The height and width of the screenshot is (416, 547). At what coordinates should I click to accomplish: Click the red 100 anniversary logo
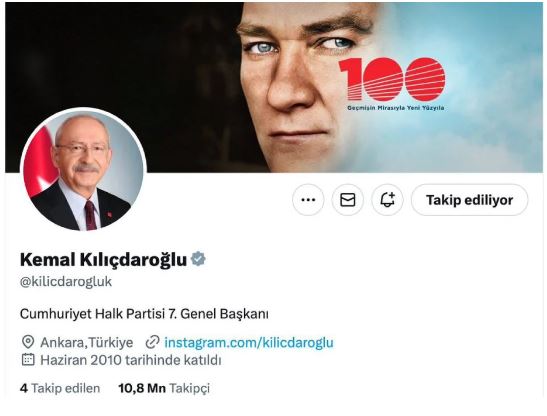[x=392, y=80]
